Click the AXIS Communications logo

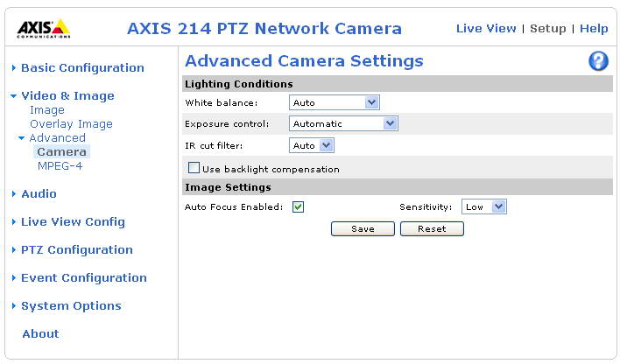click(x=44, y=29)
